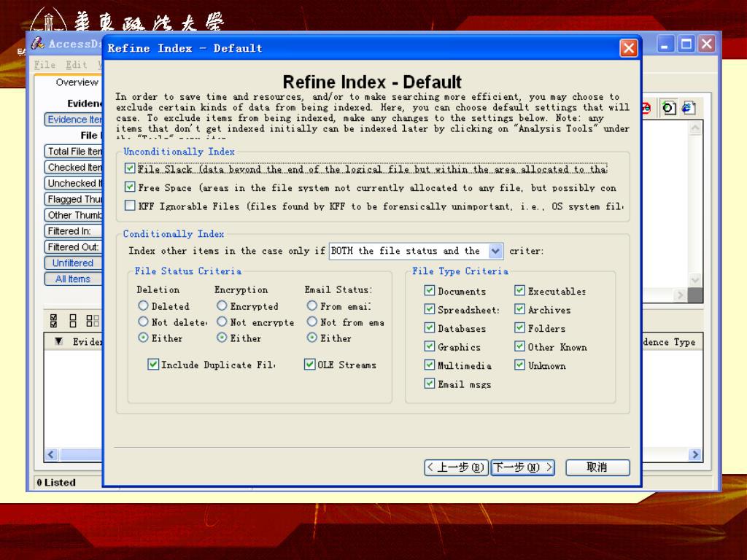The height and width of the screenshot is (560, 747).
Task: Click Total File Items button
Action: point(74,152)
